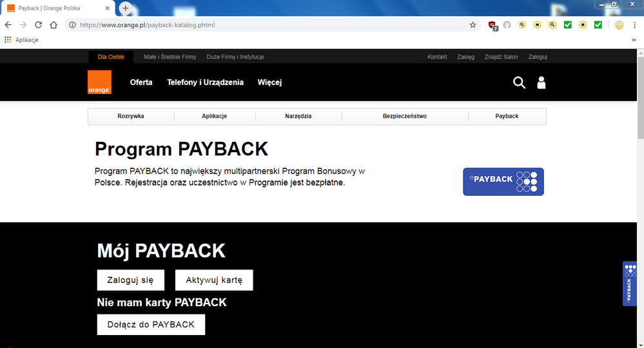Select the Payback submenu tab
This screenshot has width=644, height=348.
[507, 116]
